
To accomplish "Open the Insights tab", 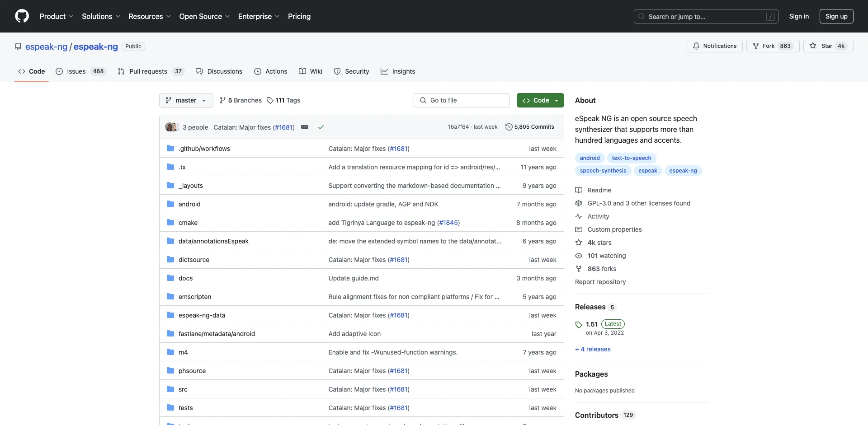I will coord(398,71).
